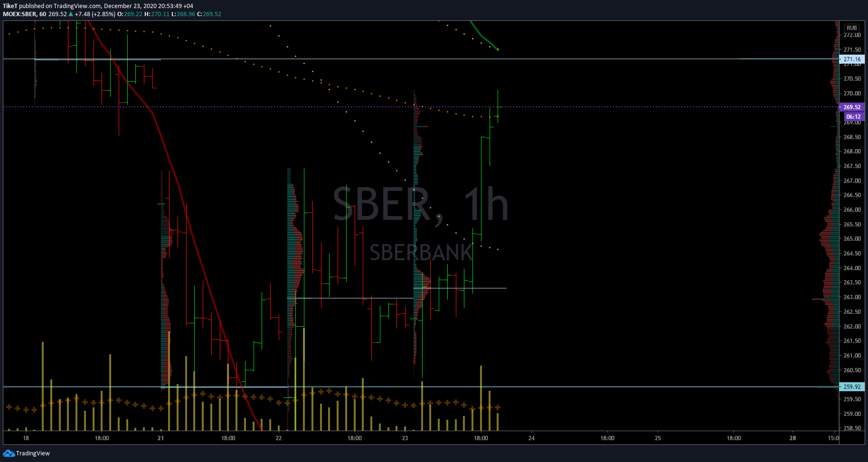Select the 271.16 light-blue price label
Viewport: 868px width, 462px height.
(852, 59)
